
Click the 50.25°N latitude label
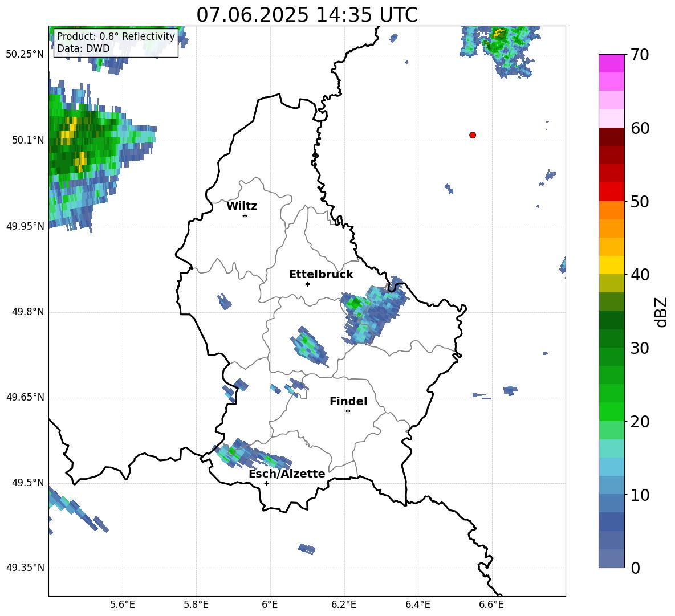tap(25, 55)
